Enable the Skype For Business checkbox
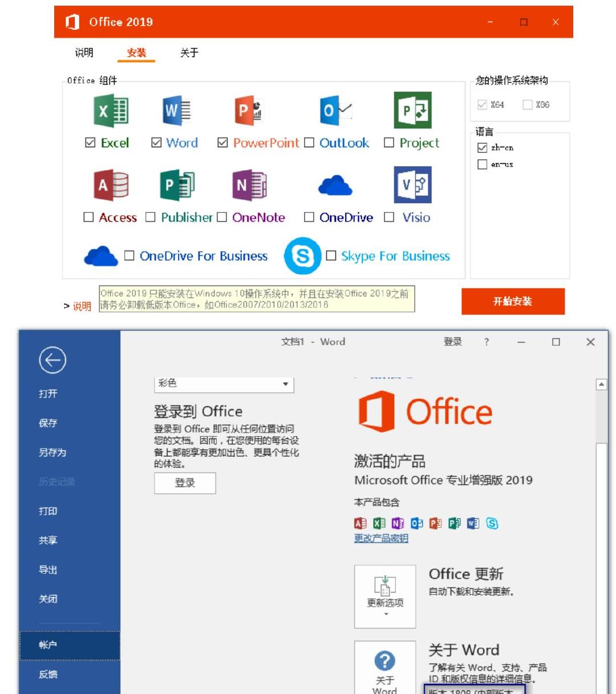This screenshot has width=616, height=694. [331, 256]
